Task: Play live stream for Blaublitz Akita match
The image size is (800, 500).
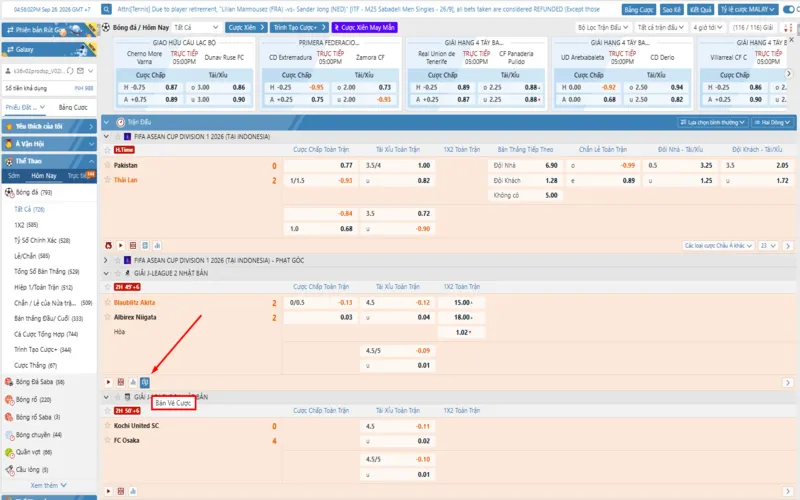Action: click(x=108, y=382)
